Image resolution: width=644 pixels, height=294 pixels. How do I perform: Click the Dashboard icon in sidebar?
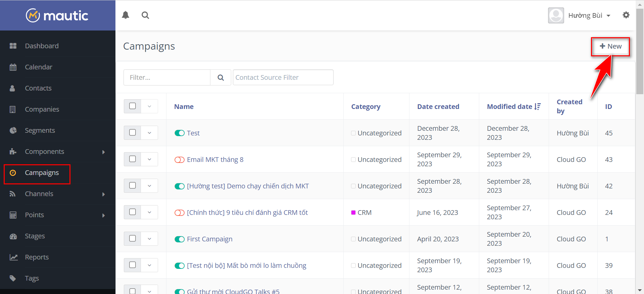pyautogui.click(x=13, y=46)
